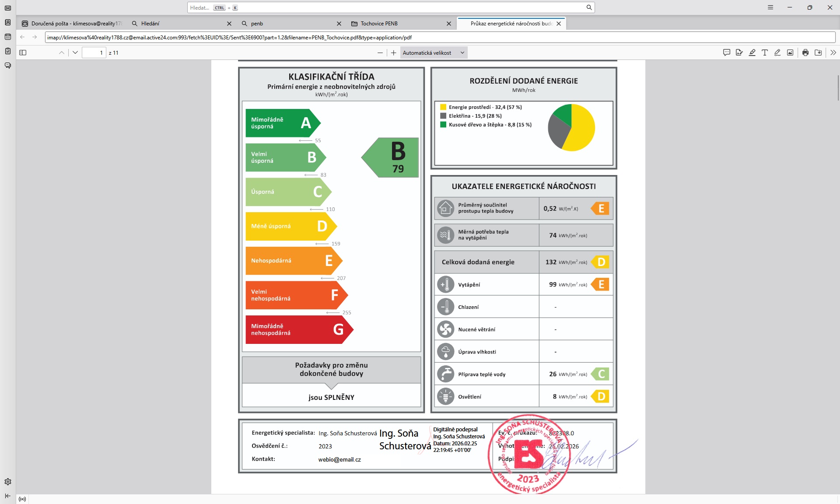
Task: Click the zoom in plus button
Action: 393,52
